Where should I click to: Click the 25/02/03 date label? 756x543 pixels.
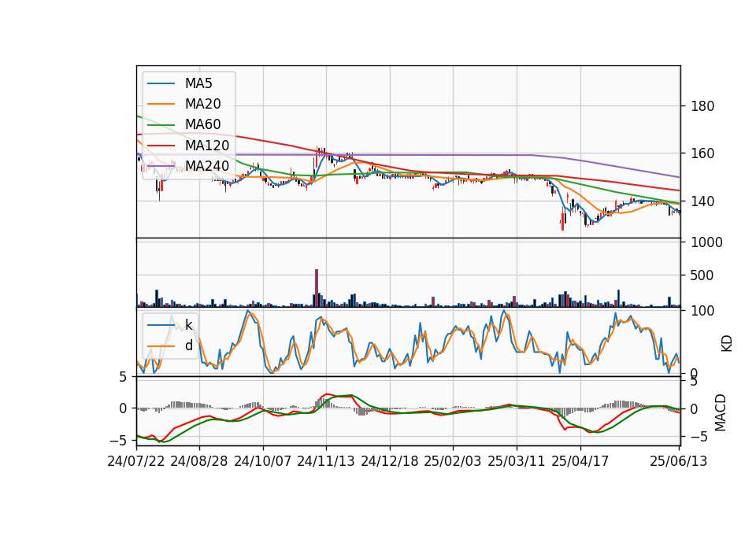coord(453,461)
